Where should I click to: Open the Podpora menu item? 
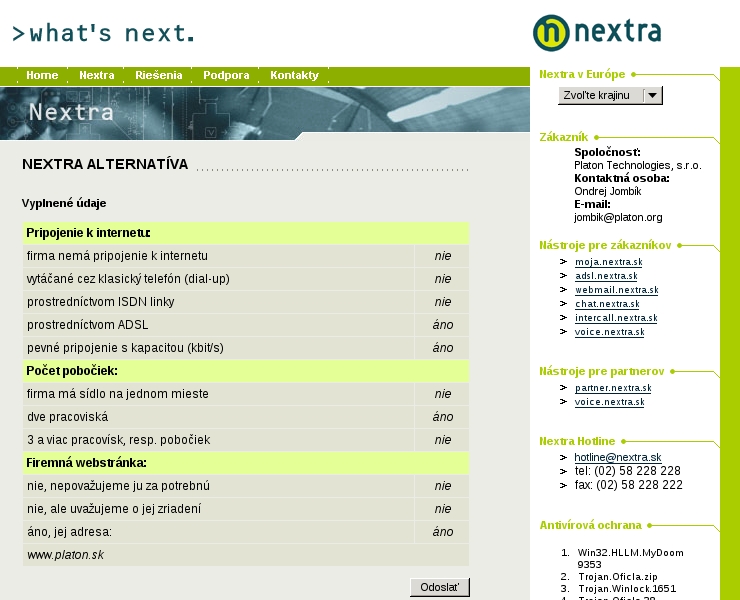tap(226, 76)
